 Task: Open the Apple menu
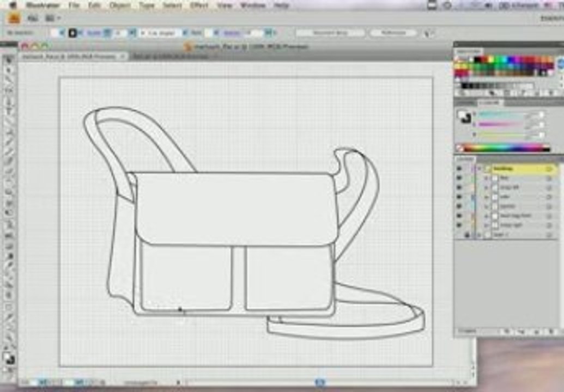[x=13, y=5]
